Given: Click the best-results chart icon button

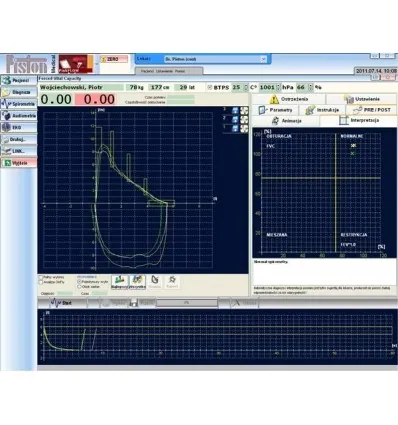Looking at the screenshot, I should (119, 282).
